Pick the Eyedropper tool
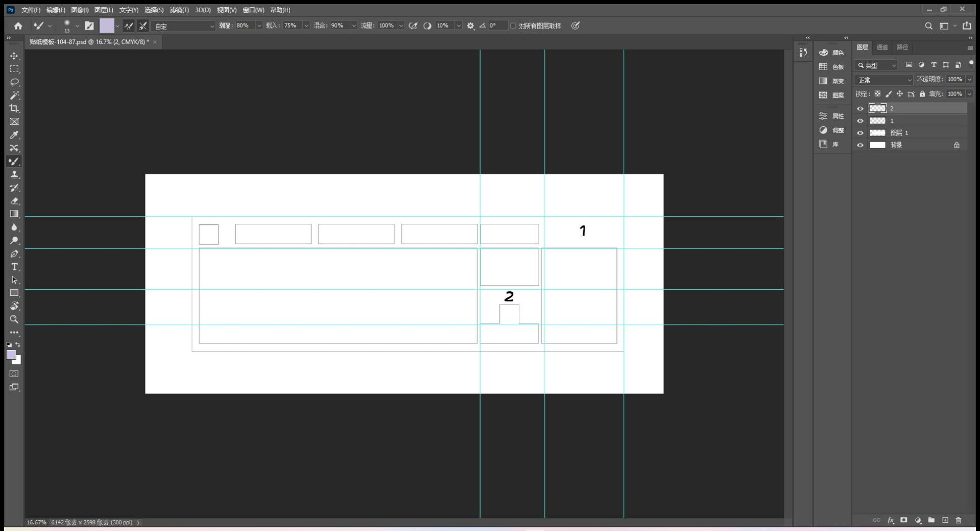The width and height of the screenshot is (980, 531). click(x=14, y=135)
